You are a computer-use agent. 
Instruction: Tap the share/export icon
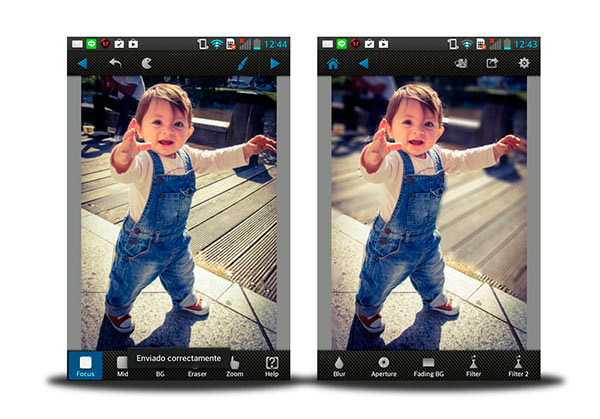[x=492, y=63]
